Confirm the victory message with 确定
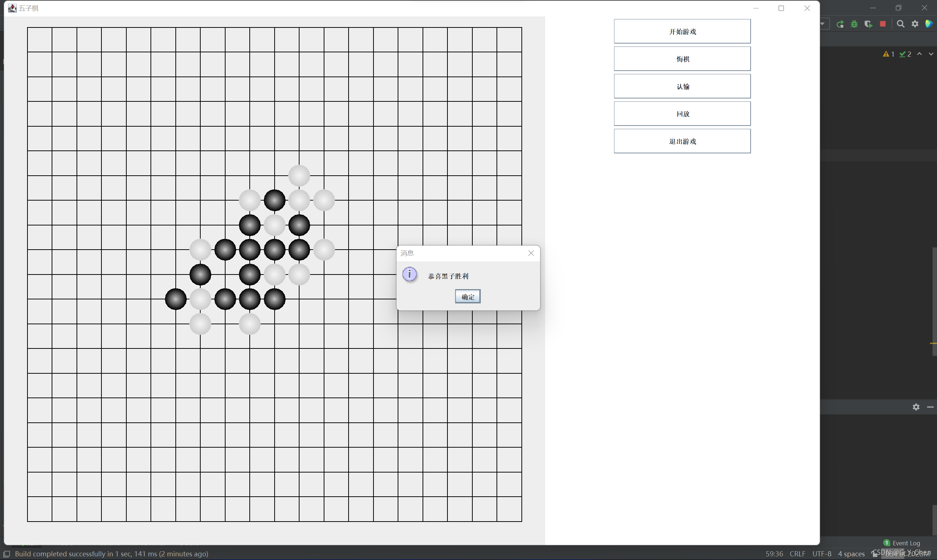This screenshot has height=560, width=937. (467, 296)
